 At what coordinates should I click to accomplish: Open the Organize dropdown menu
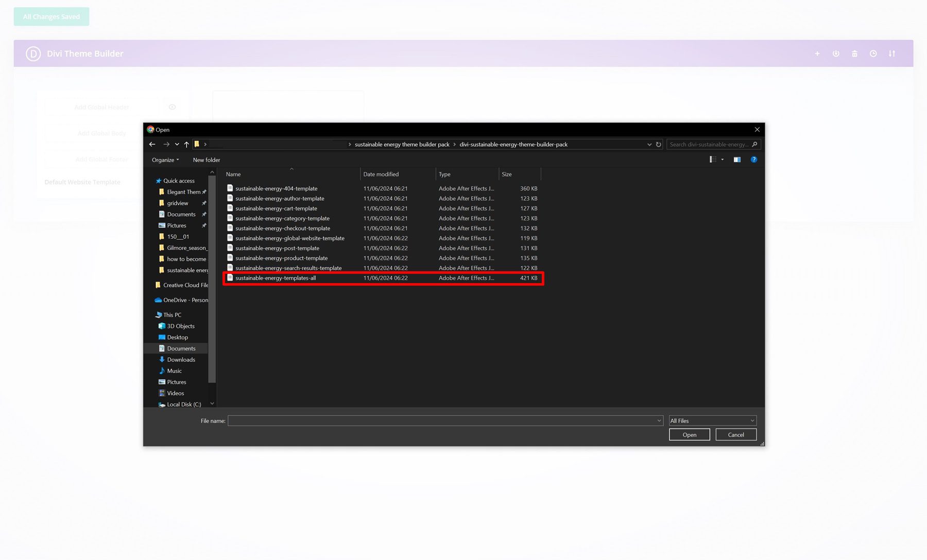(165, 160)
